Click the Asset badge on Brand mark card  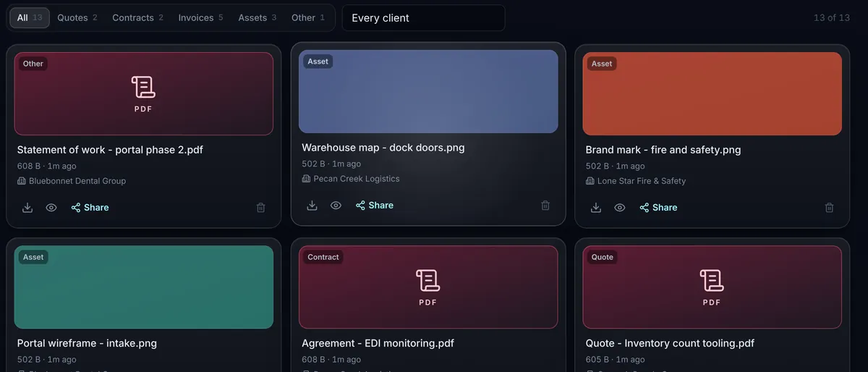[602, 64]
